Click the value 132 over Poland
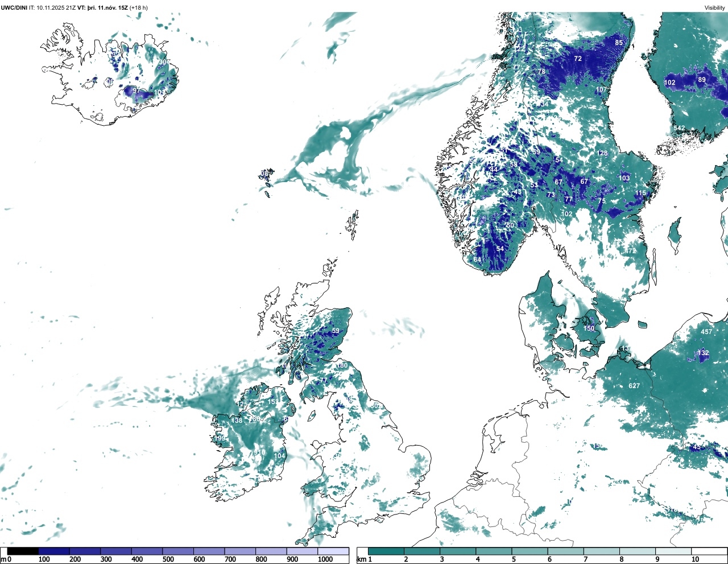The height and width of the screenshot is (564, 728). click(704, 353)
